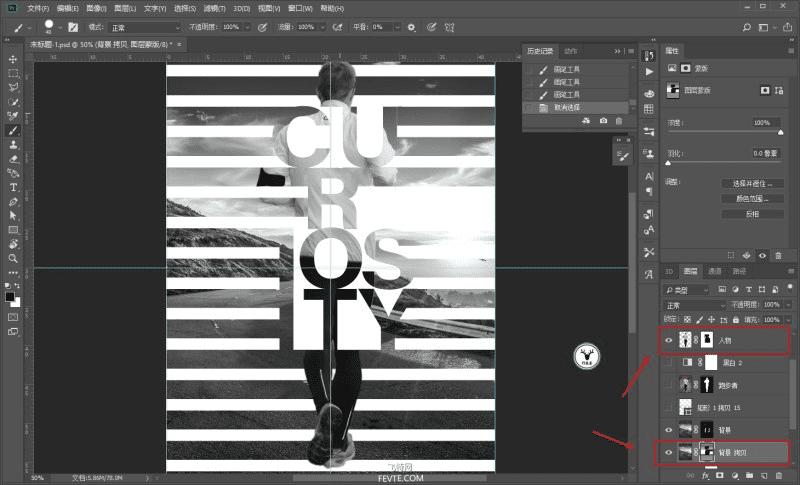Open 窗口(W) menu

300,9
